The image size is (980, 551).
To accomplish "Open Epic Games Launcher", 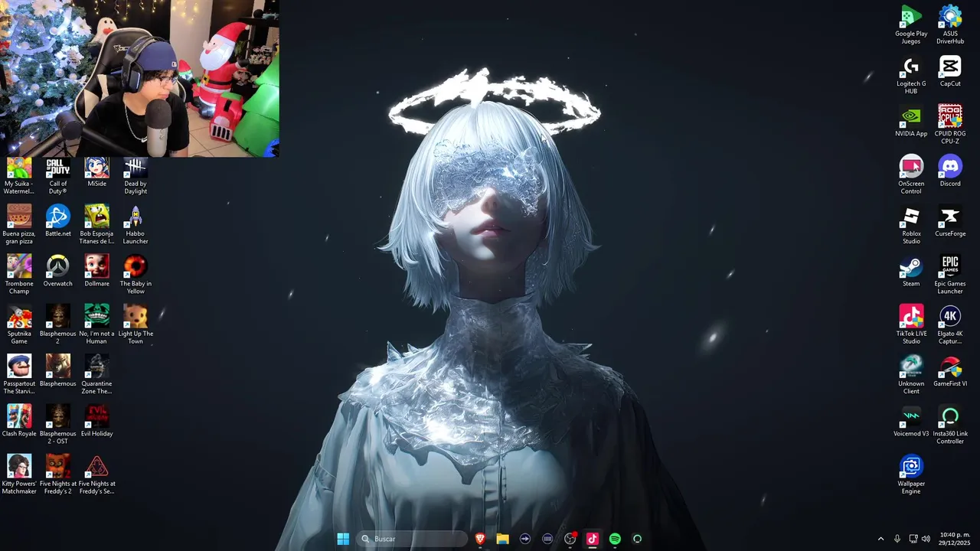I will [950, 275].
